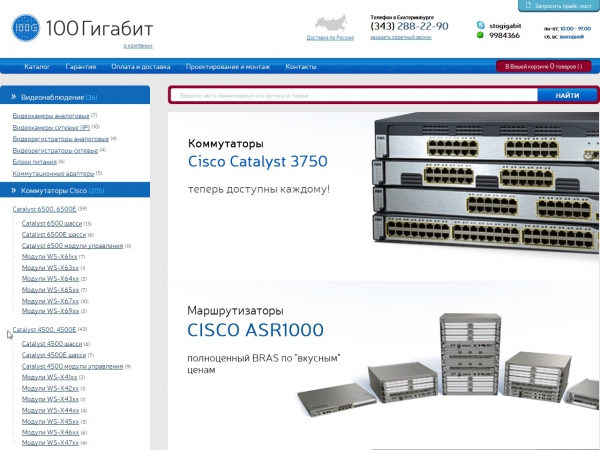Open Видеокамеры сетевые (IP) category
The width and height of the screenshot is (600, 450).
coord(51,127)
